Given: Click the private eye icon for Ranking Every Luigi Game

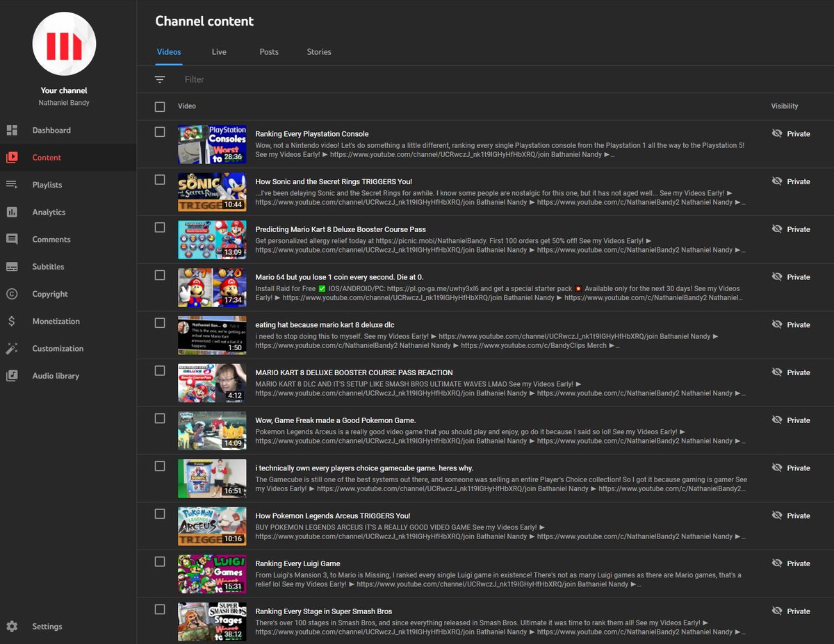Looking at the screenshot, I should click(x=777, y=563).
